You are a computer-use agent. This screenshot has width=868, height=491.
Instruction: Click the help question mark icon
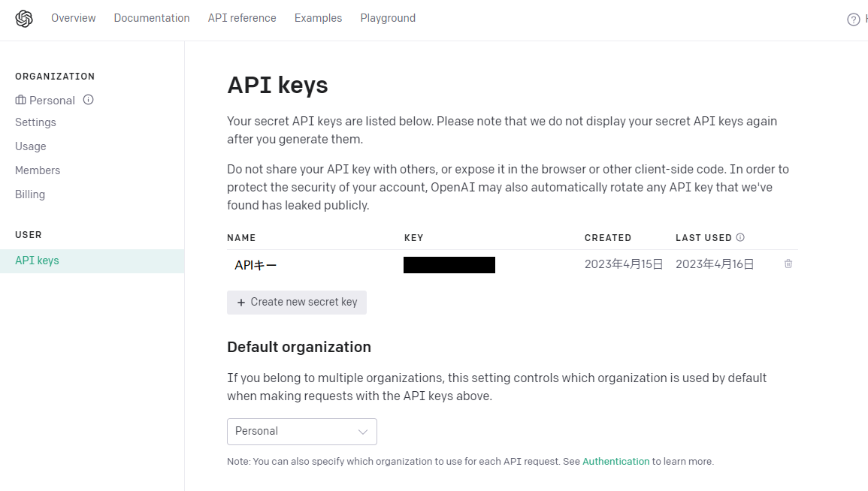click(853, 20)
